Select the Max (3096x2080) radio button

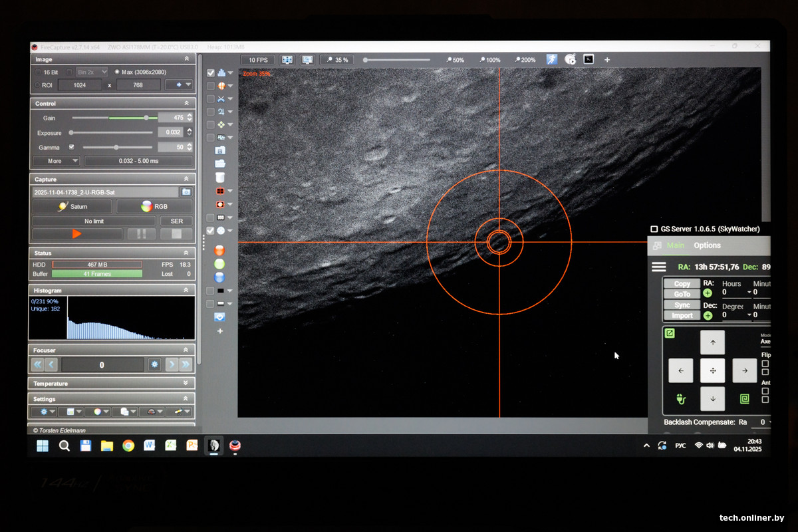(117, 72)
